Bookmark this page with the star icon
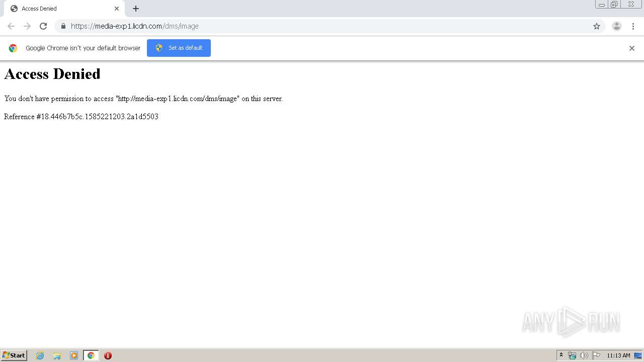The width and height of the screenshot is (644, 362). 597,26
